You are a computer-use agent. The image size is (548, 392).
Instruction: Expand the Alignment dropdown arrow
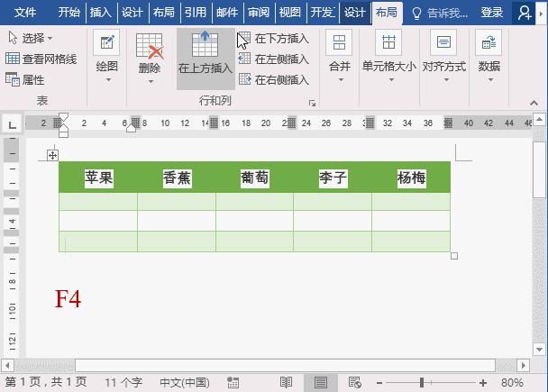pos(446,80)
